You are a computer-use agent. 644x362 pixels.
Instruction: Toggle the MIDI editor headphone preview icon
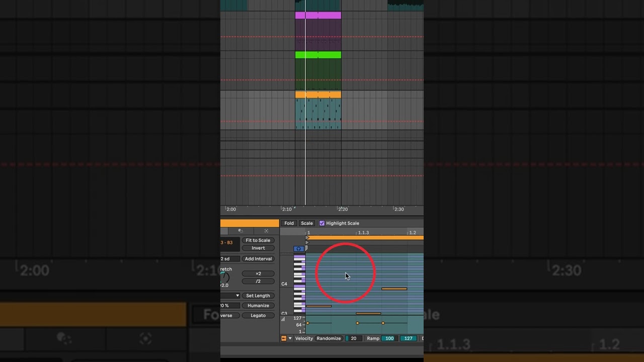pyautogui.click(x=299, y=248)
